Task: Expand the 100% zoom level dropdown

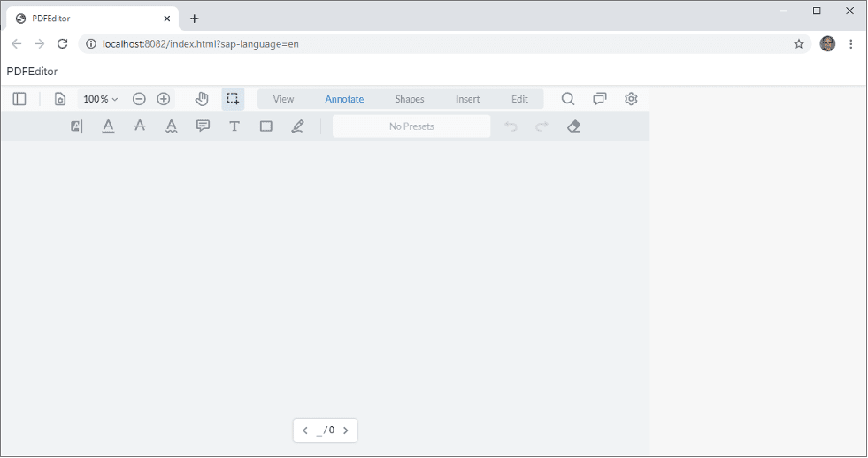Action: [x=100, y=99]
